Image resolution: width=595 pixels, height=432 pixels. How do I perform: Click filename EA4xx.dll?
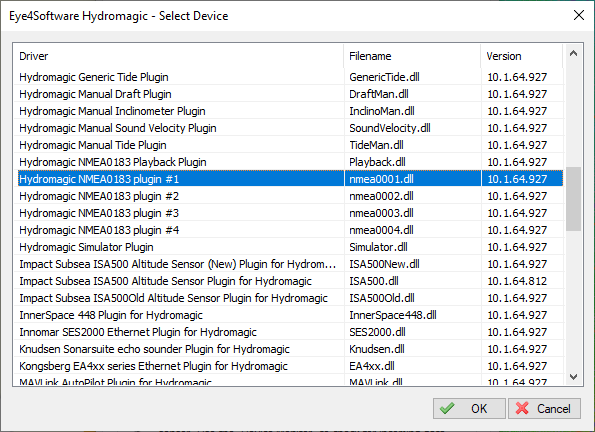pyautogui.click(x=372, y=366)
